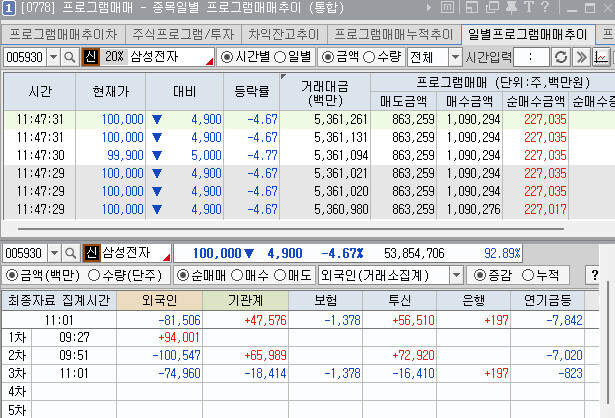Click the top 005930 stock code field
This screenshot has width=615, height=418.
point(25,57)
